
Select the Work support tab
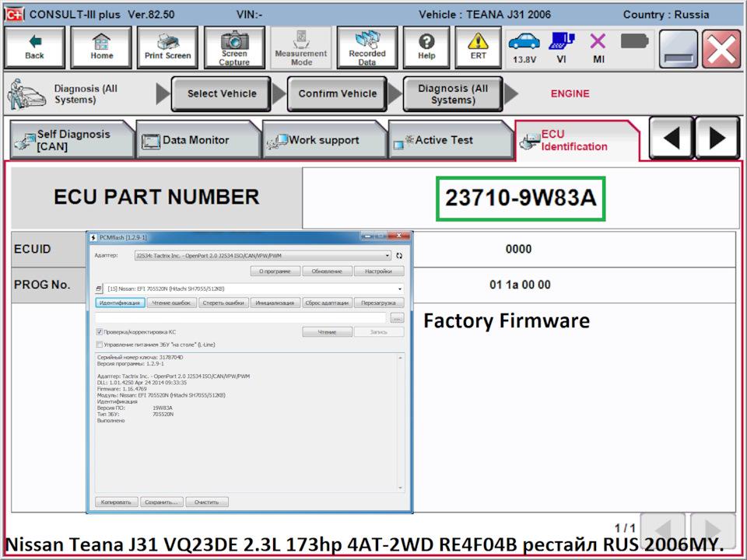(x=323, y=141)
